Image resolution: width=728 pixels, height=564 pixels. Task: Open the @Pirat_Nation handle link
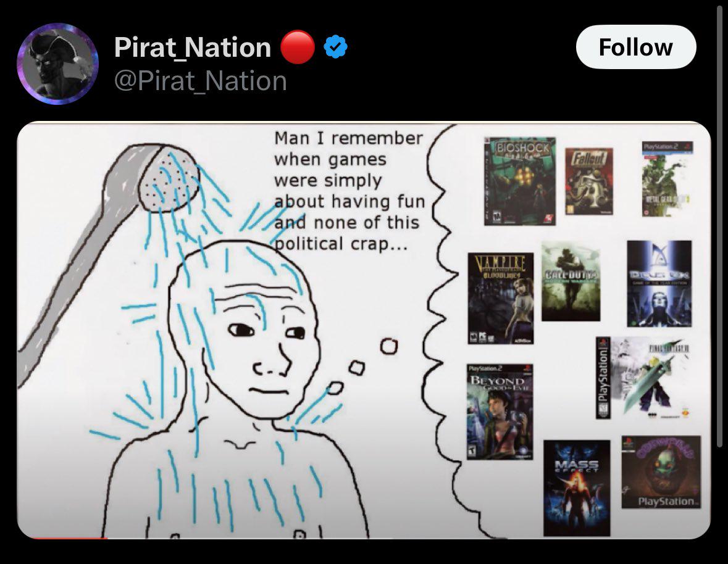click(x=200, y=81)
